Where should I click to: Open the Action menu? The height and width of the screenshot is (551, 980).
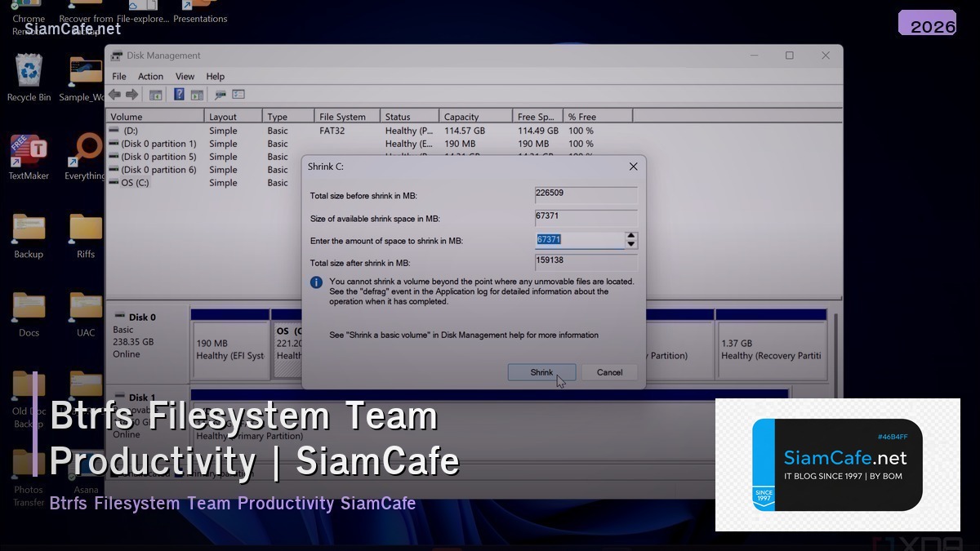point(150,76)
